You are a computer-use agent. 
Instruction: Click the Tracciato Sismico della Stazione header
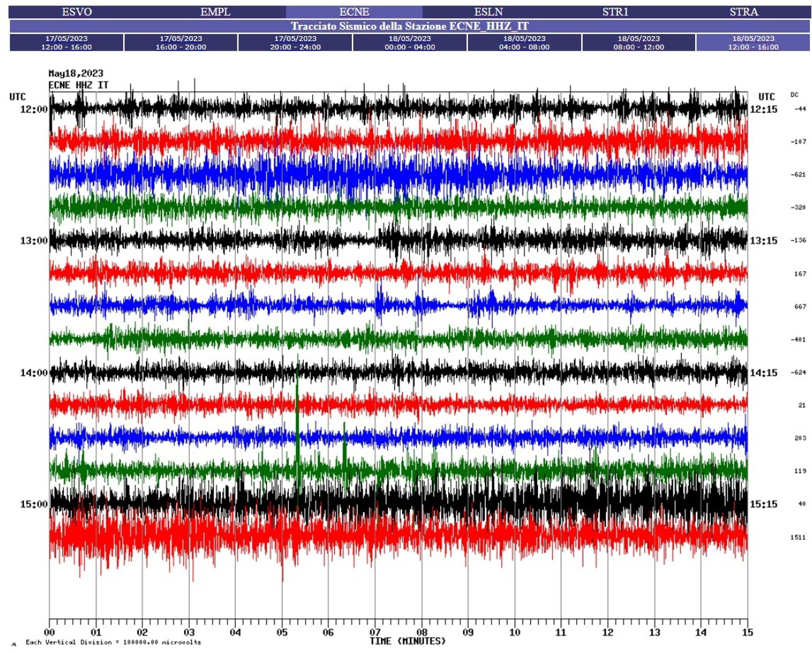coord(410,26)
